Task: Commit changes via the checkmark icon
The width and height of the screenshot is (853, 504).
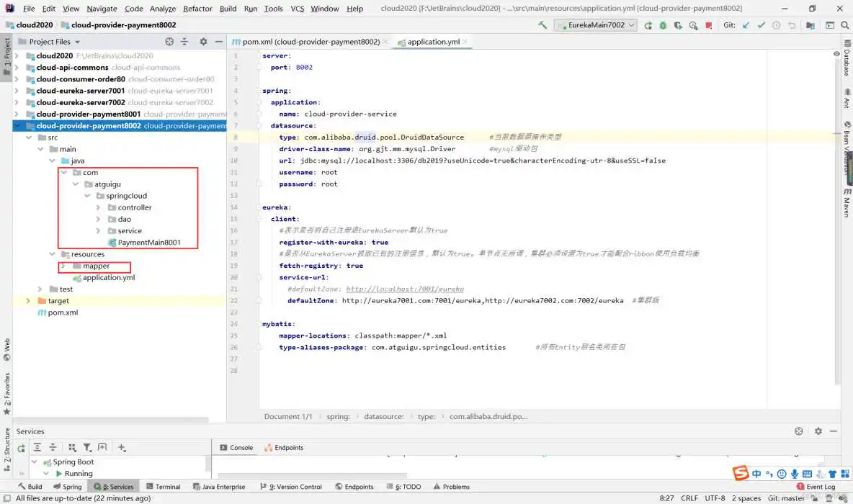Action: tap(760, 24)
